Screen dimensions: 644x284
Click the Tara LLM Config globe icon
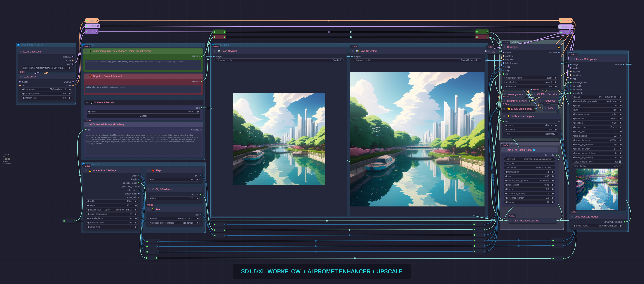[x=534, y=150]
